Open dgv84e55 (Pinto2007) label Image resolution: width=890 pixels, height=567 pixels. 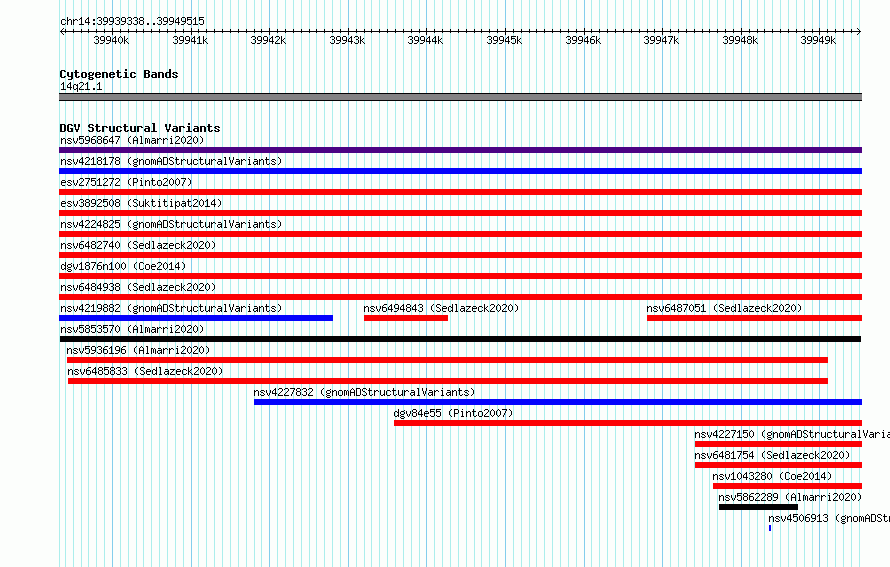pos(453,413)
